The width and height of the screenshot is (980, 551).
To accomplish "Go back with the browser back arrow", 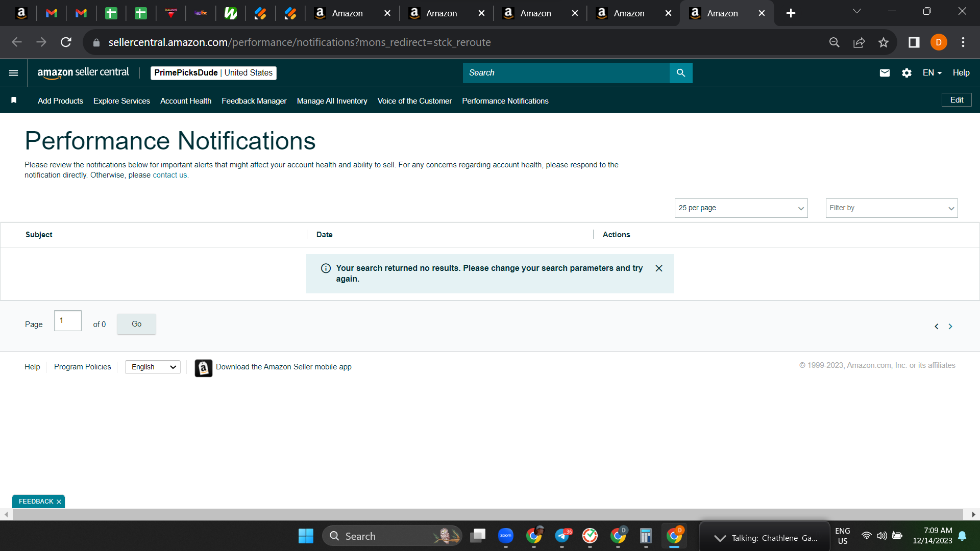I will [17, 42].
